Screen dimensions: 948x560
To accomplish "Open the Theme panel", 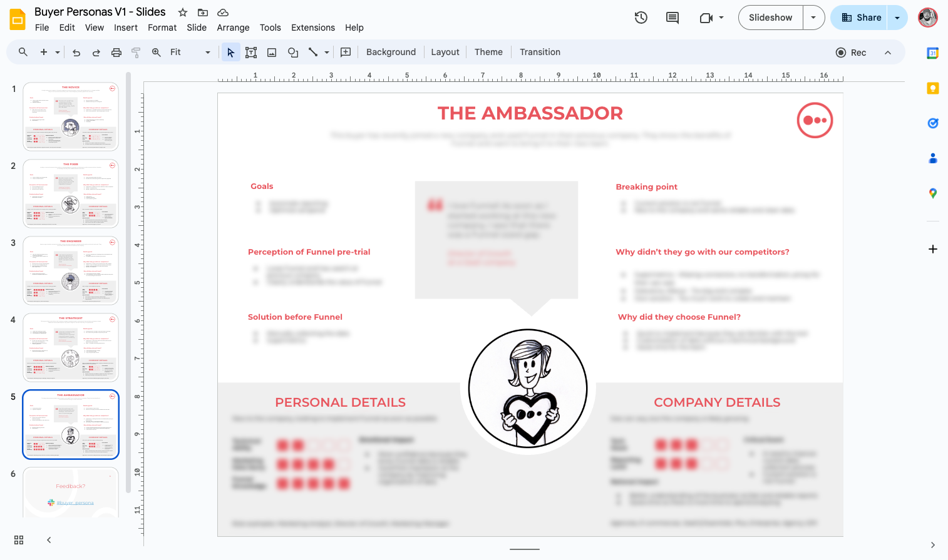I will pos(488,53).
